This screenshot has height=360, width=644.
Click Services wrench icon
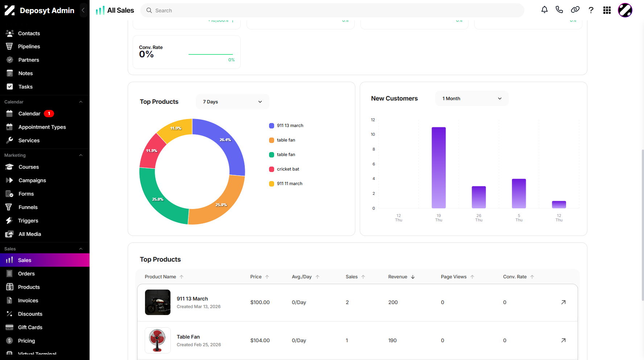coord(9,140)
